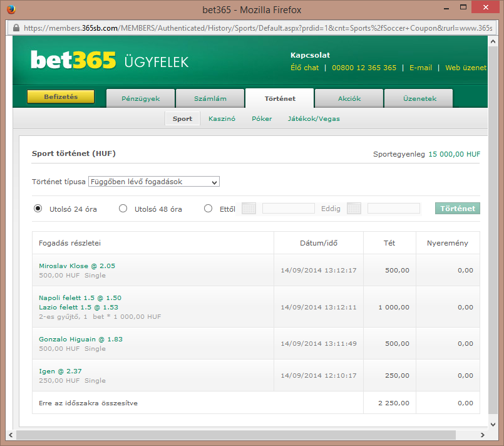Click the 14/09/2014 13:12:11 date cell

(319, 307)
